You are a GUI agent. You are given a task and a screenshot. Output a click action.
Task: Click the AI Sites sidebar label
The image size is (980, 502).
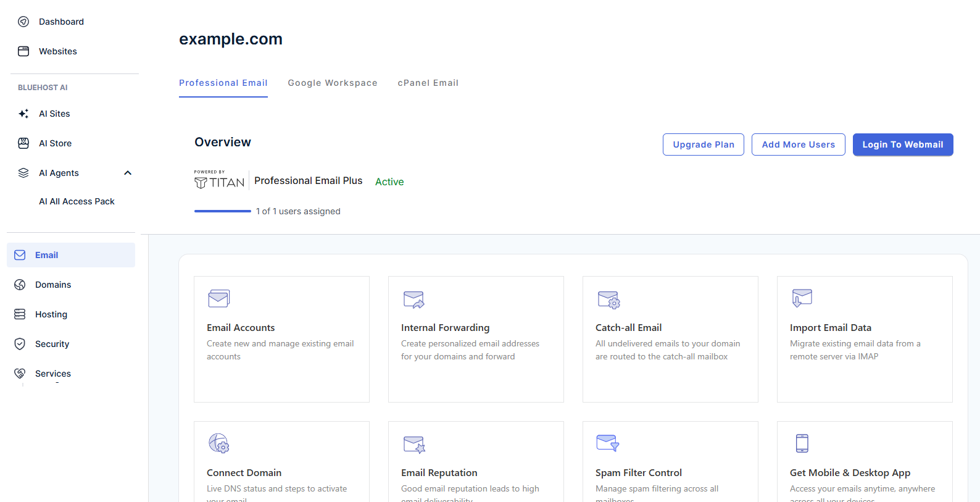click(x=54, y=114)
